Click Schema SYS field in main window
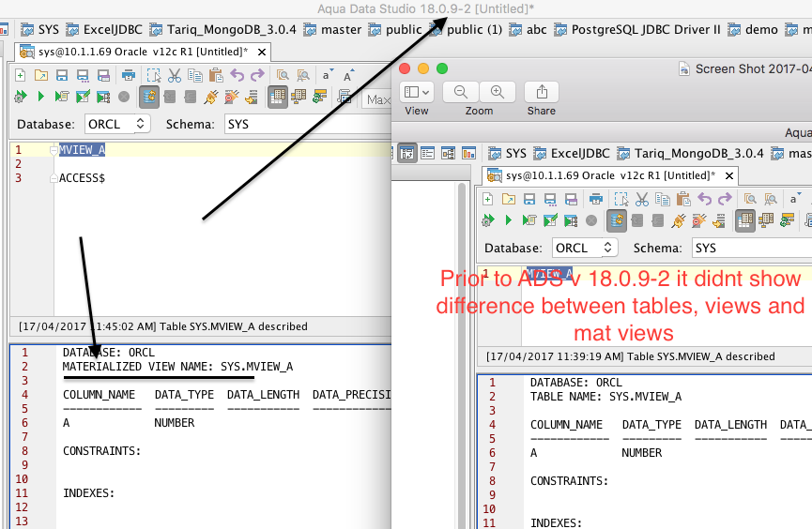The height and width of the screenshot is (529, 812). [308, 124]
